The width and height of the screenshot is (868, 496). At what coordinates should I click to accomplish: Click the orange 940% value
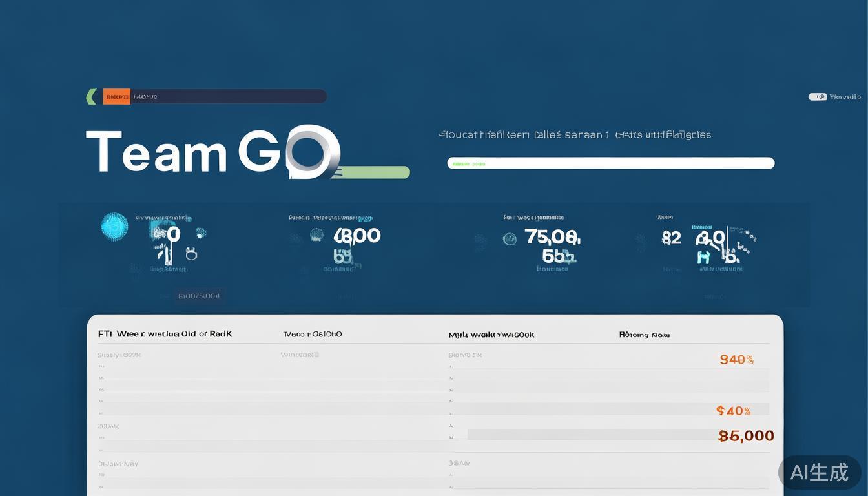click(736, 360)
